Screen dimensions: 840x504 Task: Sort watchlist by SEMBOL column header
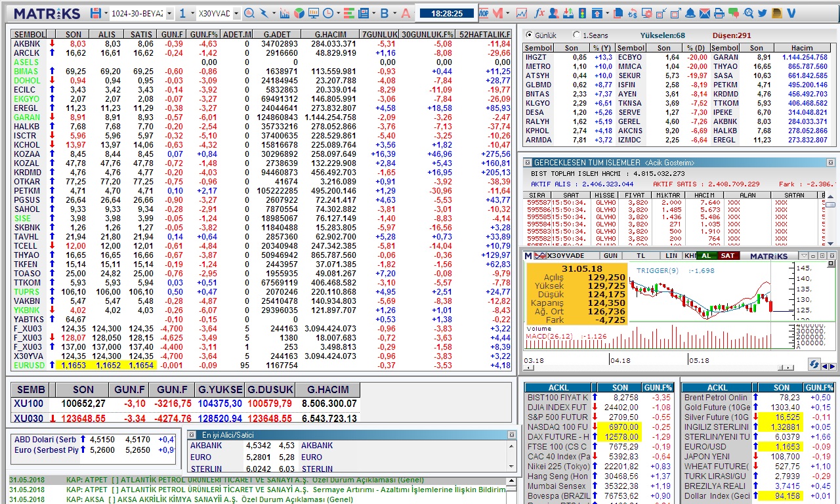pyautogui.click(x=30, y=34)
